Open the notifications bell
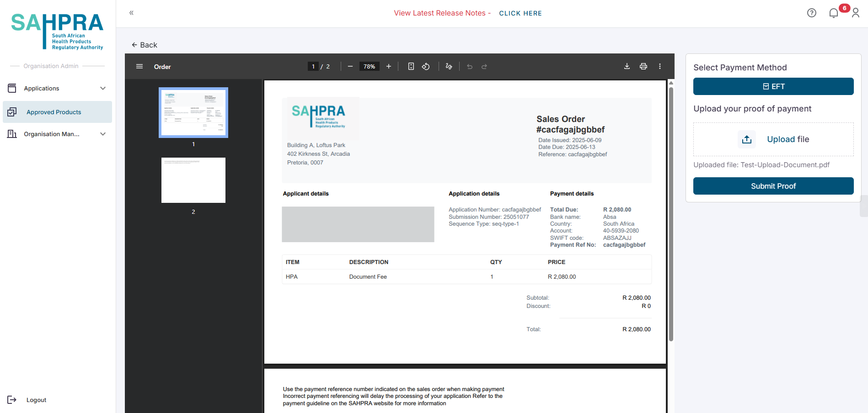Image resolution: width=868 pixels, height=413 pixels. 834,13
